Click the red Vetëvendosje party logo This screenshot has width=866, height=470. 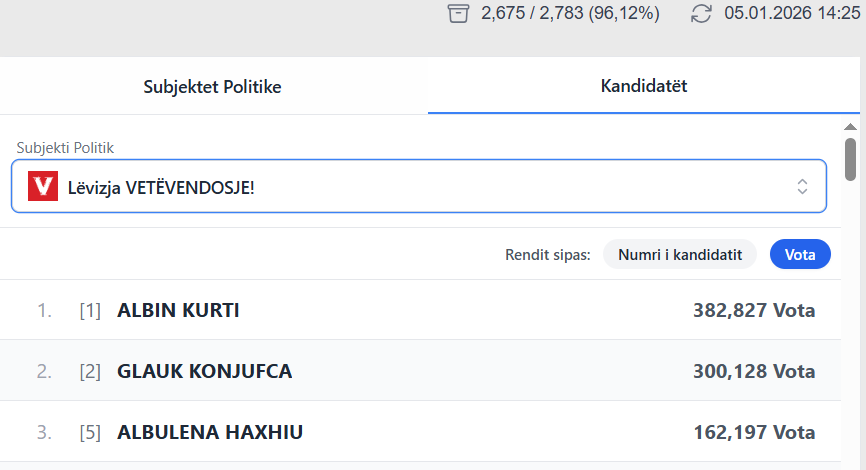(43, 187)
